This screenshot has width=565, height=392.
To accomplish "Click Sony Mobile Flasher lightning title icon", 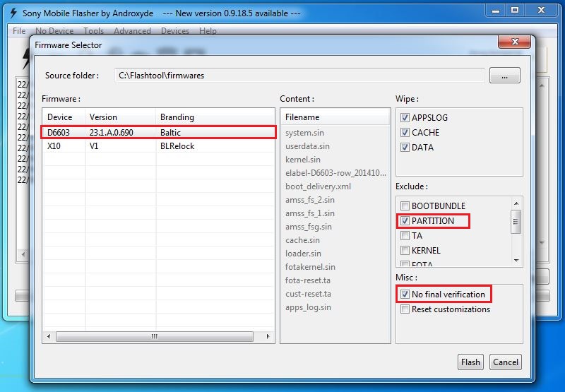I will pyautogui.click(x=13, y=13).
